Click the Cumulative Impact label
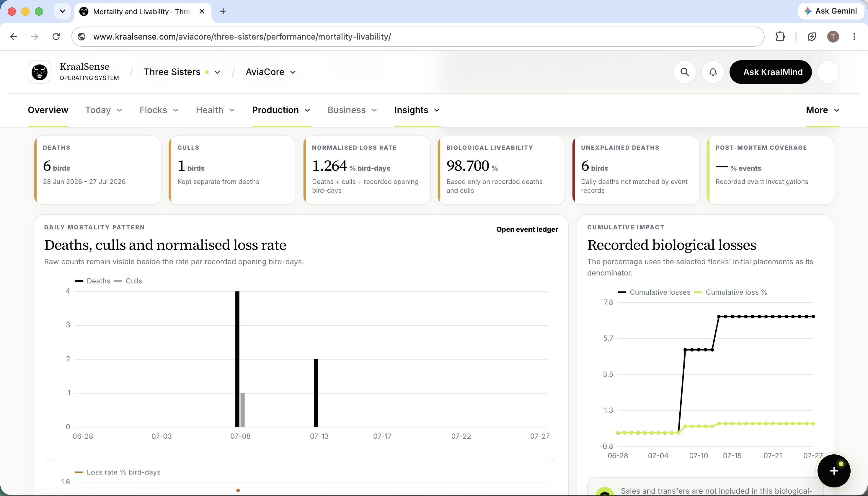 pos(625,227)
